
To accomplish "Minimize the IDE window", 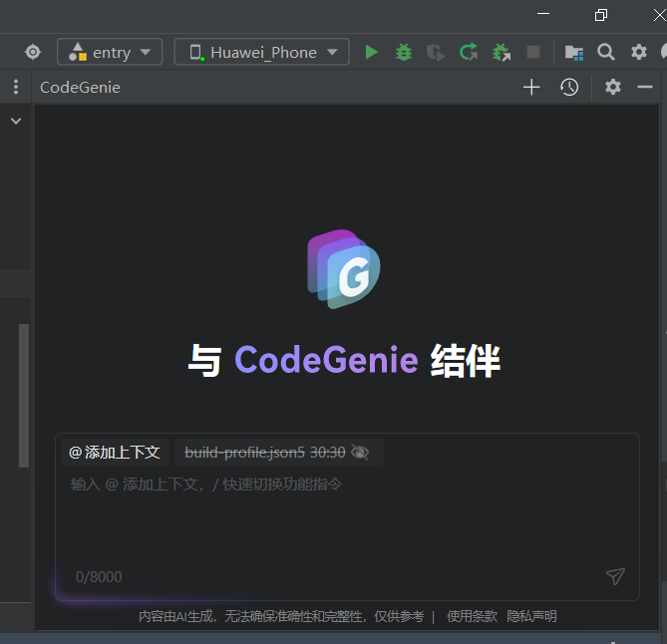I will point(543,14).
